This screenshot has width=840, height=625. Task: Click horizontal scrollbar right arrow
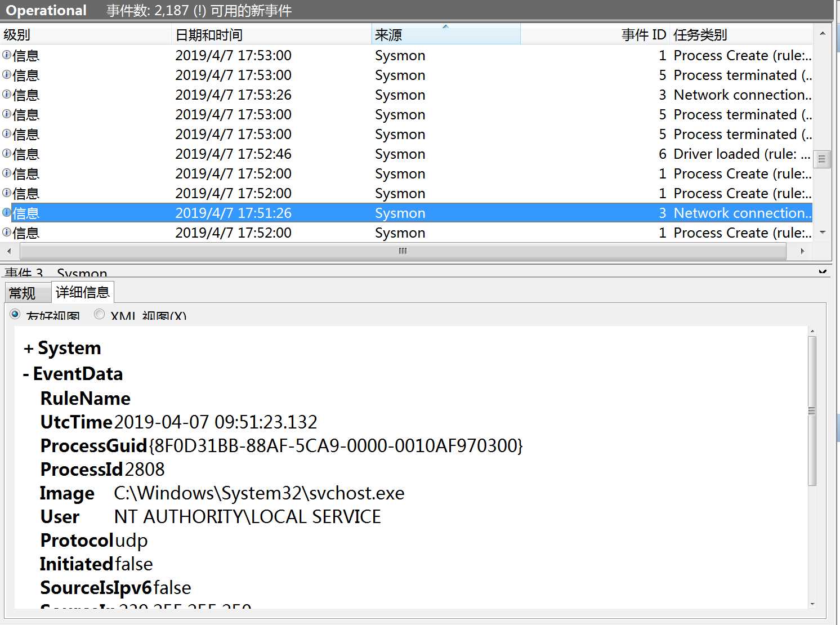coord(803,251)
